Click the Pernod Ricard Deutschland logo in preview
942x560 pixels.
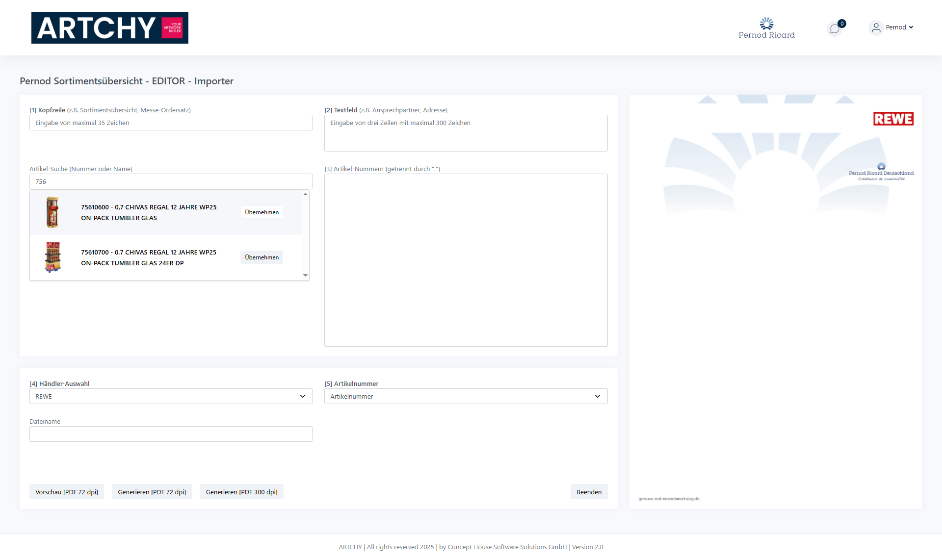pyautogui.click(x=881, y=172)
